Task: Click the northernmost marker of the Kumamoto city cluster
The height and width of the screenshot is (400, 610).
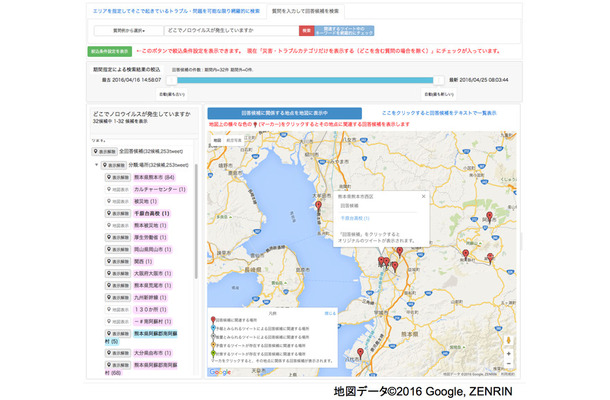Action: [400, 251]
